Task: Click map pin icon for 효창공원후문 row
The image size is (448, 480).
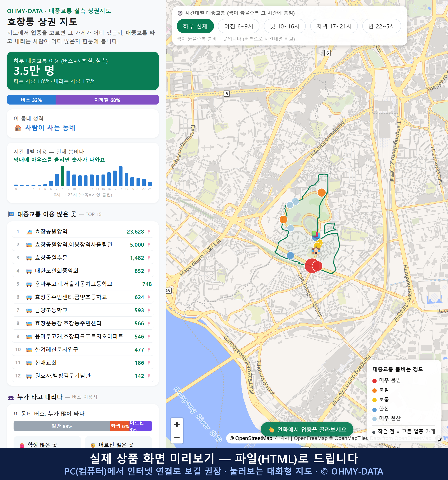Action: click(x=149, y=258)
